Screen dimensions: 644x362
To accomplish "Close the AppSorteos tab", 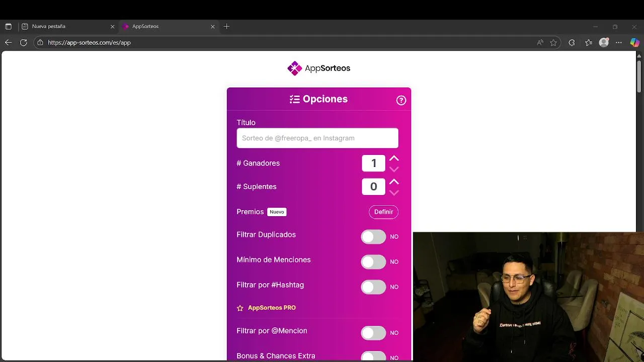I will (212, 27).
